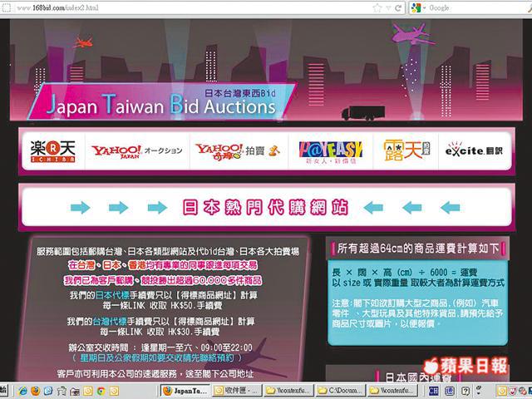
Task: Open the URL history dropdown arrow
Action: [x=388, y=7]
